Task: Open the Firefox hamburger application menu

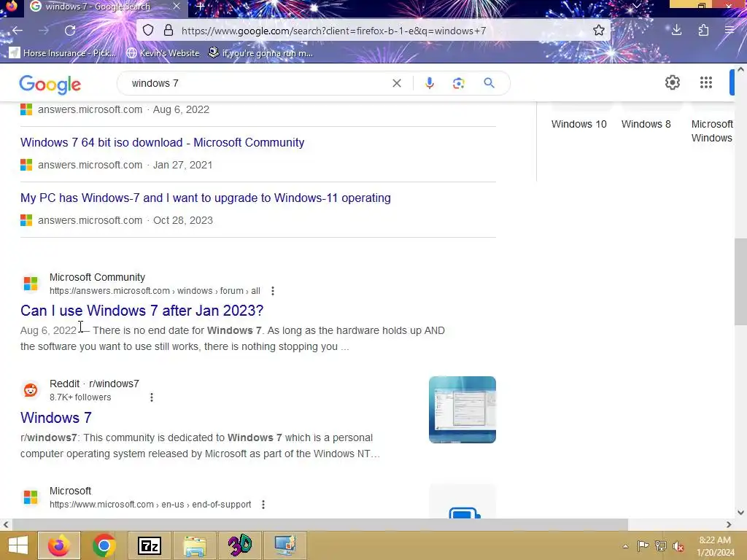Action: (729, 31)
